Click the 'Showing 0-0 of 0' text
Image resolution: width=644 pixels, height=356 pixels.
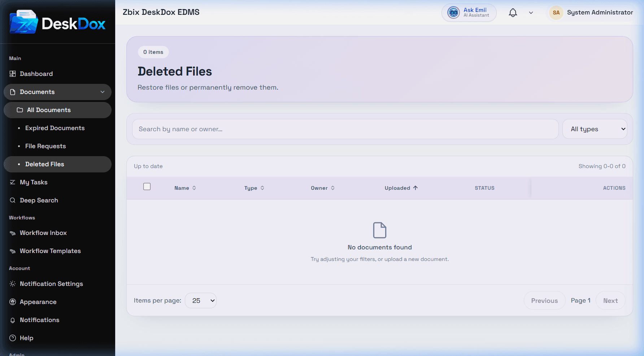click(602, 166)
